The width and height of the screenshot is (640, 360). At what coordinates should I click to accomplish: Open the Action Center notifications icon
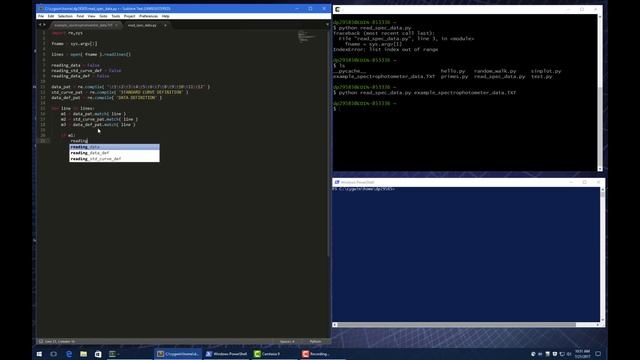(x=598, y=354)
